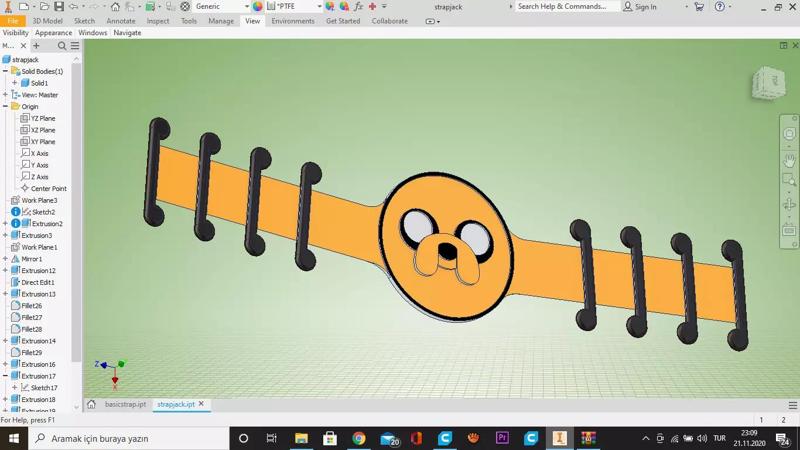
Task: Click the Appearance panel label
Action: click(54, 33)
